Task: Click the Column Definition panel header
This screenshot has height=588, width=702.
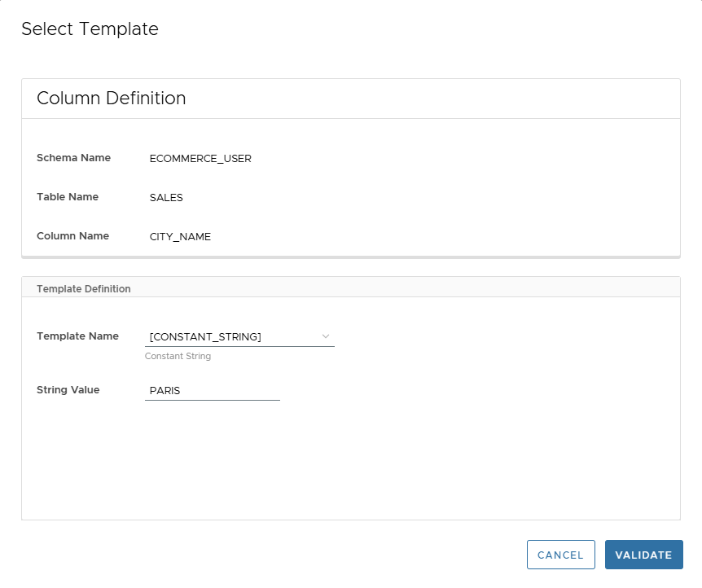Action: point(111,98)
